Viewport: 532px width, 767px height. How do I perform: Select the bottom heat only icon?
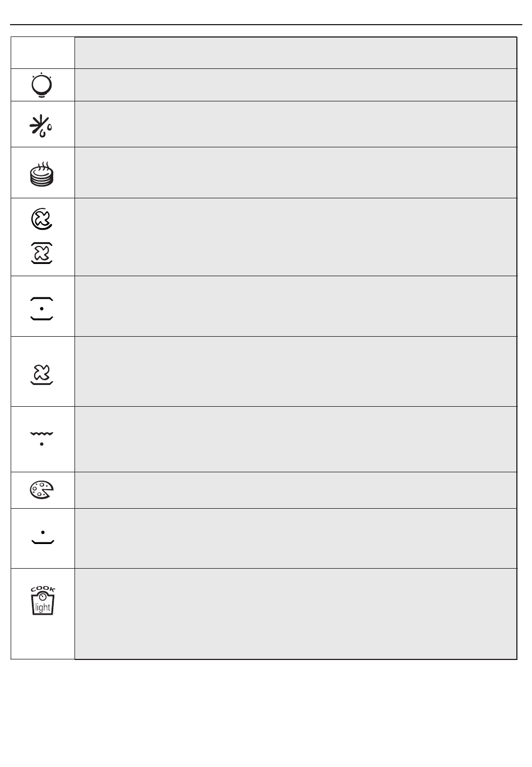pos(43,537)
